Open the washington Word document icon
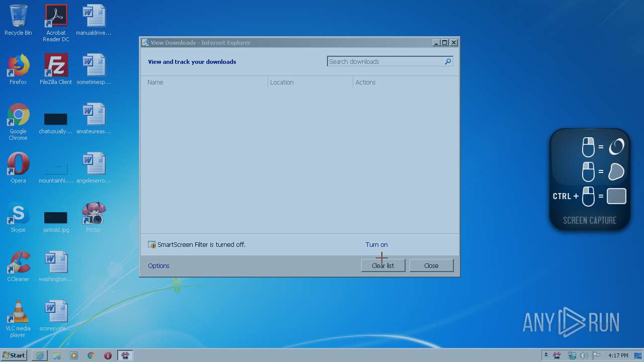This screenshot has width=644, height=362. (x=56, y=266)
